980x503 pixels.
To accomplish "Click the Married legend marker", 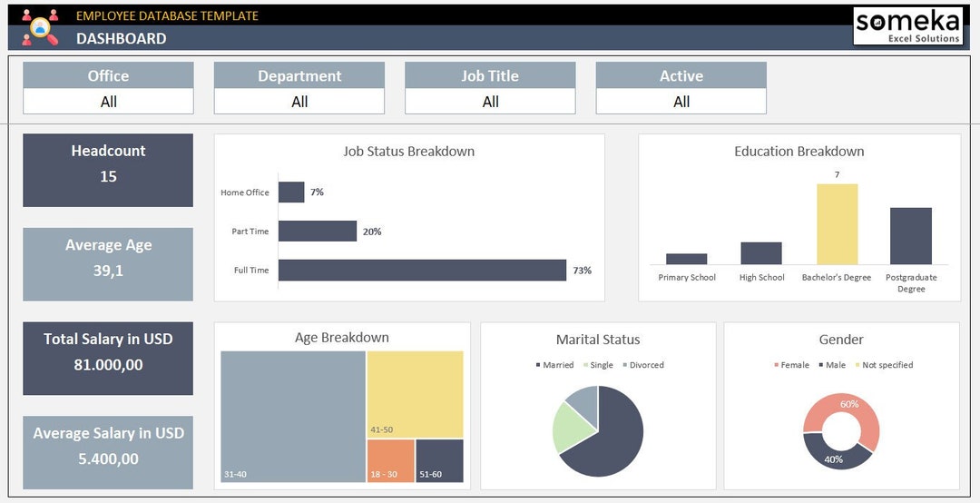I will (x=538, y=365).
